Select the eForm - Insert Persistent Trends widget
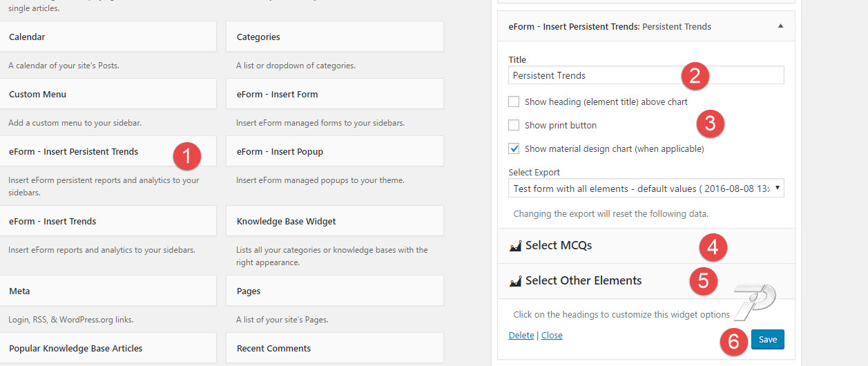The height and width of the screenshot is (366, 868). (x=108, y=152)
